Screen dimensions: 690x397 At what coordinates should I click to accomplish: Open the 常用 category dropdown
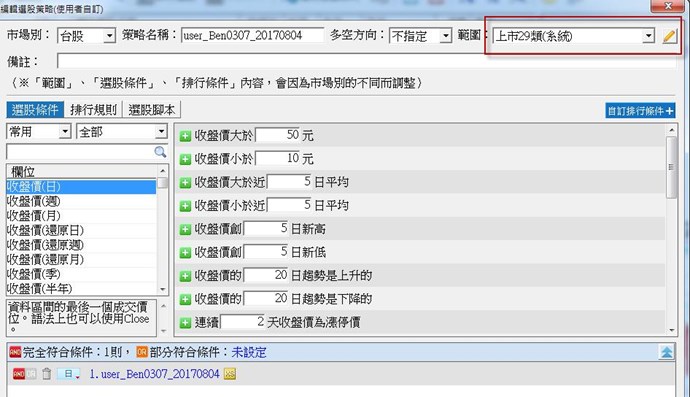pyautogui.click(x=65, y=131)
